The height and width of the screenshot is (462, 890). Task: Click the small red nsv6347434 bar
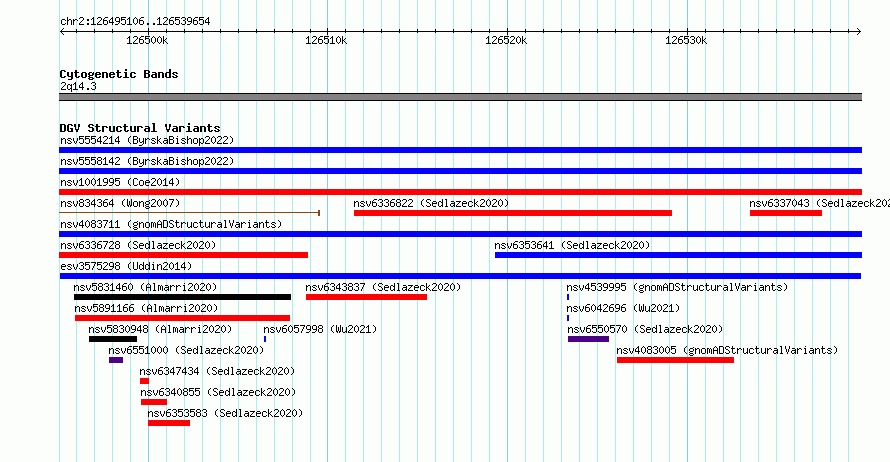coord(144,381)
